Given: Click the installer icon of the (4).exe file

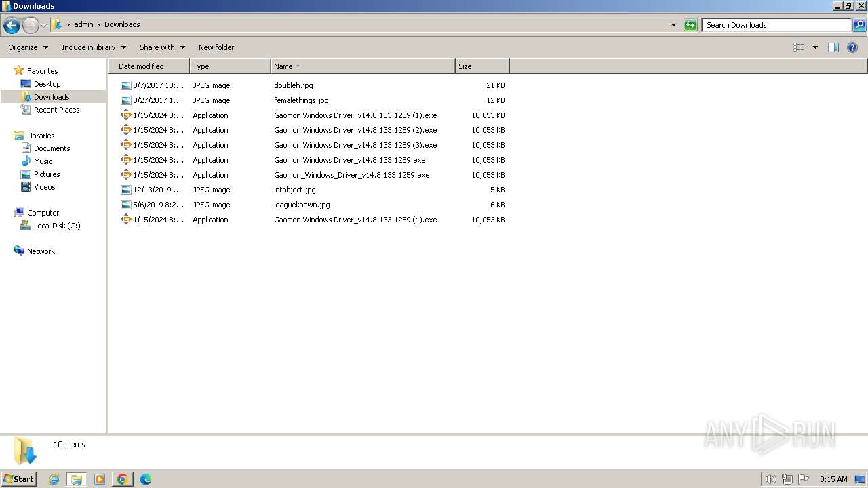Looking at the screenshot, I should coord(125,220).
